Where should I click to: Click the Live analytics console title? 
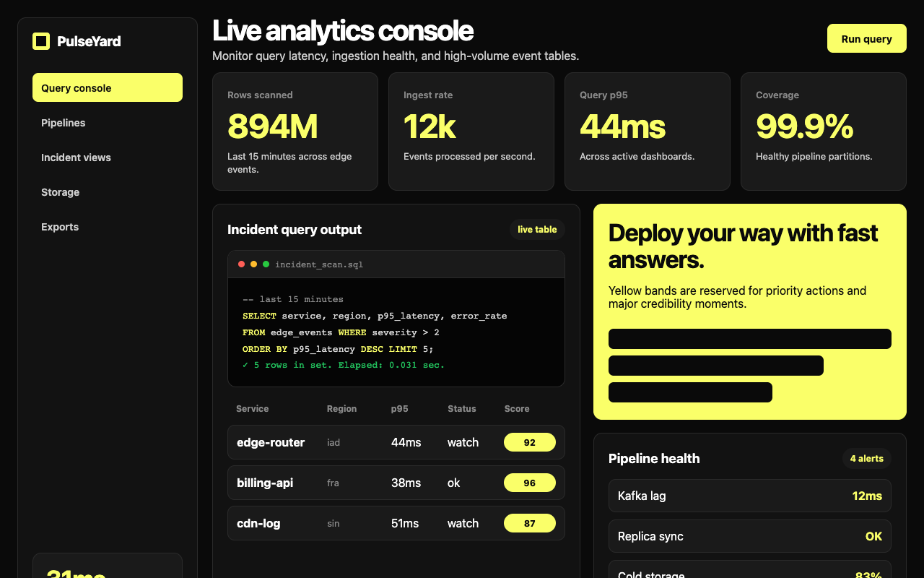(343, 31)
